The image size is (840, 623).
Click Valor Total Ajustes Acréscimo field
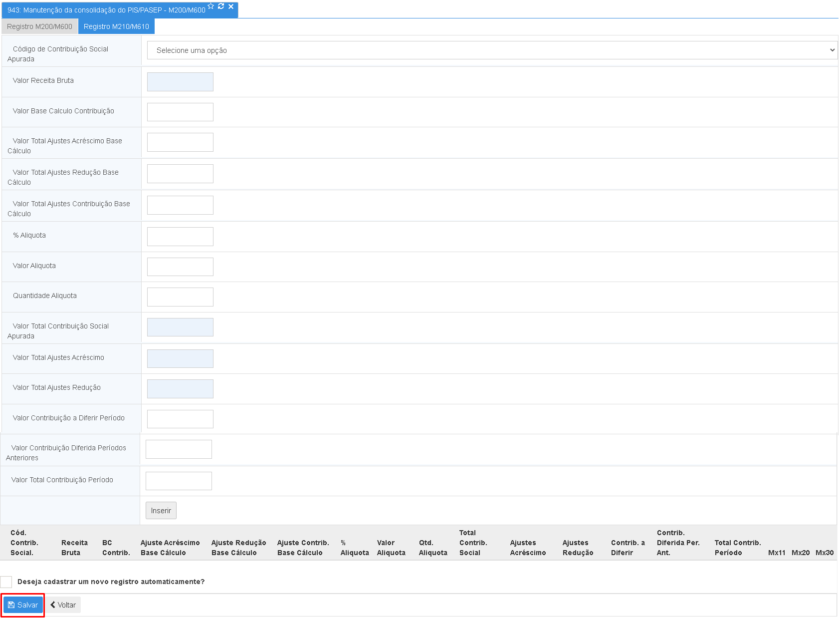pos(180,359)
